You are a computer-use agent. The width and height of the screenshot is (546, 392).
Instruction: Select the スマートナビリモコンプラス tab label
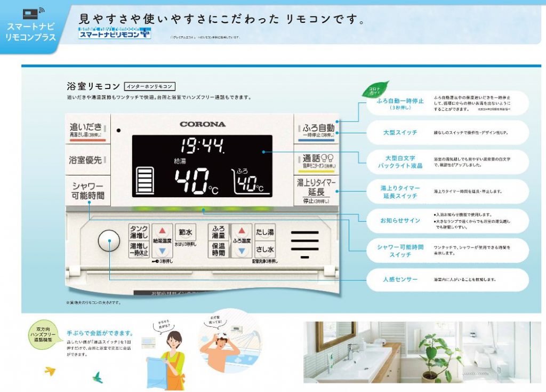(30, 32)
